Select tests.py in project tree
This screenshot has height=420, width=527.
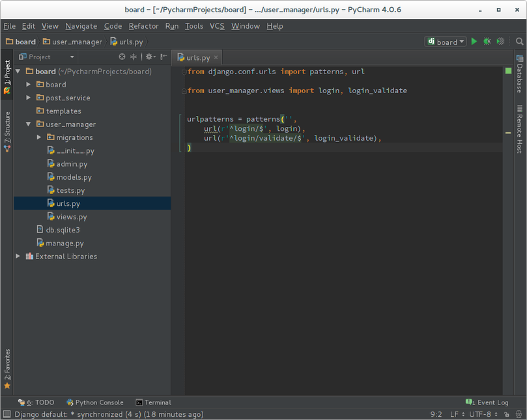tap(66, 190)
